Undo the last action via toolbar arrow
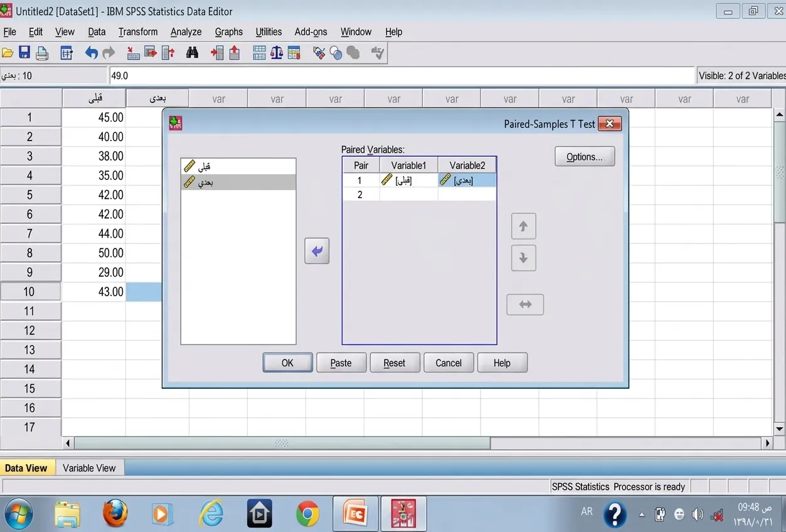The height and width of the screenshot is (532, 786). [92, 53]
